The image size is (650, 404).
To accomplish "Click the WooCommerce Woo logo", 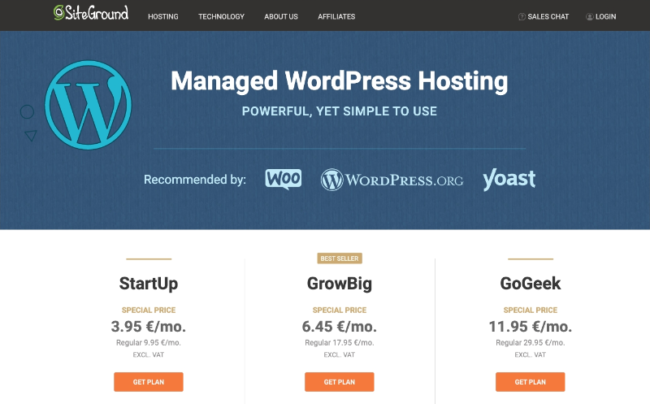I will (x=283, y=179).
